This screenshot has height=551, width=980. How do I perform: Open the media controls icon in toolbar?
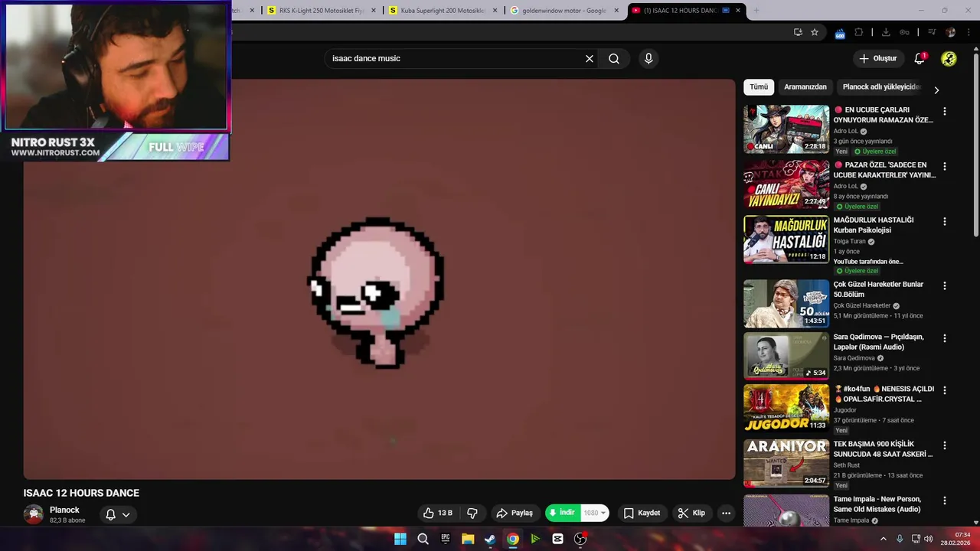[x=932, y=32]
